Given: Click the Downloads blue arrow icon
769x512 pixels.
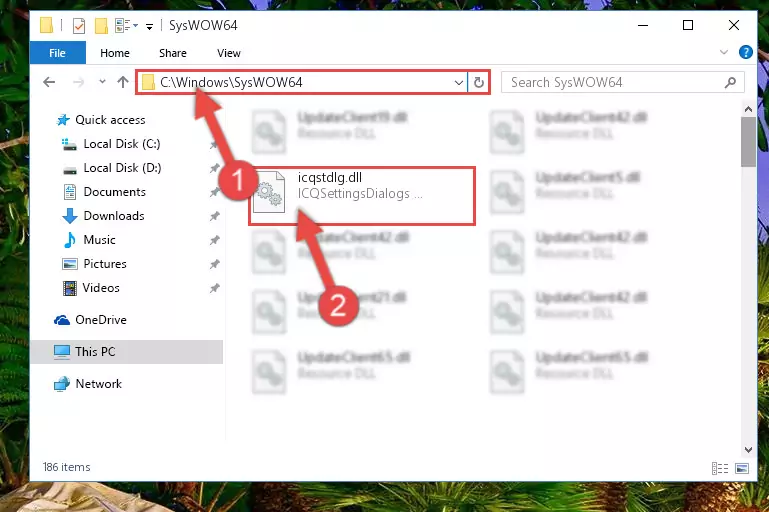Looking at the screenshot, I should pos(70,216).
